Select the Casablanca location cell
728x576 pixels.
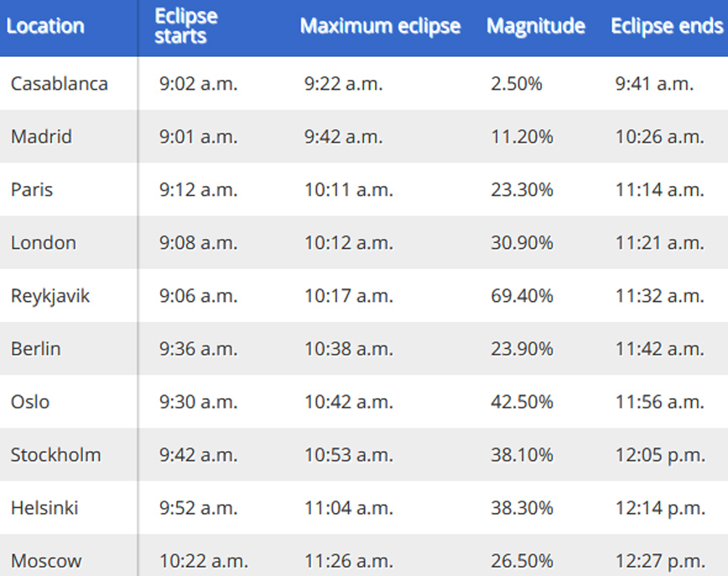[60, 84]
